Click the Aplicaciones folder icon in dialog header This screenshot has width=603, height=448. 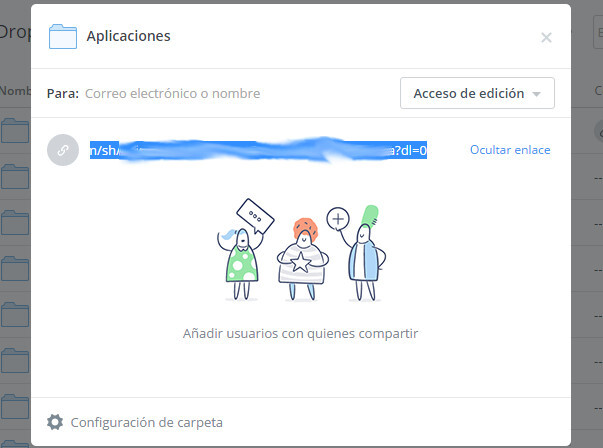click(63, 37)
